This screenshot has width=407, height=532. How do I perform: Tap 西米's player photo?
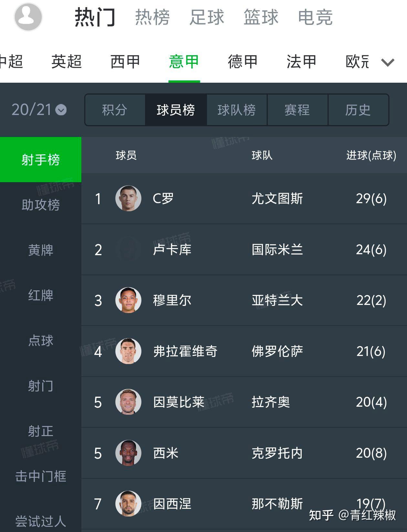128,453
